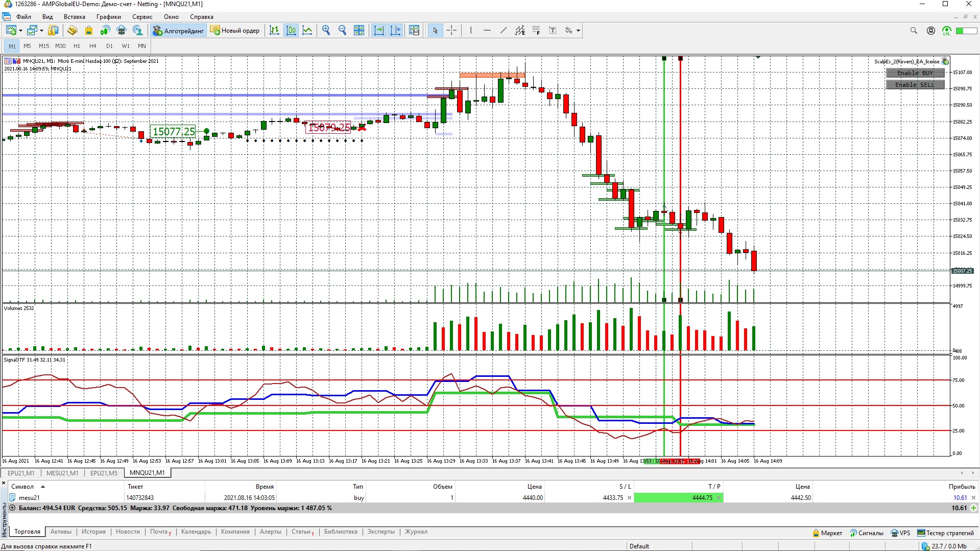Toggle chart shift from right edge
The width and height of the screenshot is (980, 551).
pos(395,31)
